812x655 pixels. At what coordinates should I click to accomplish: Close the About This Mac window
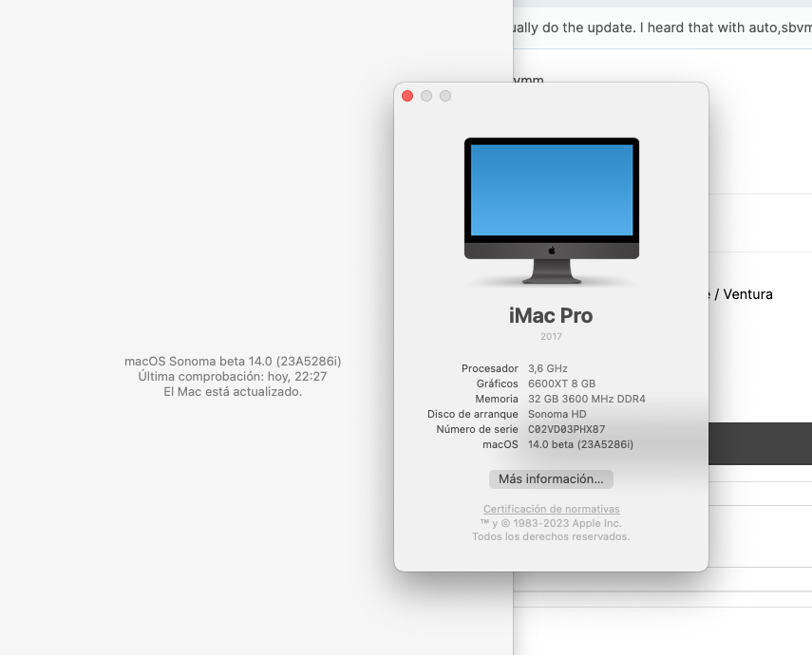point(407,96)
